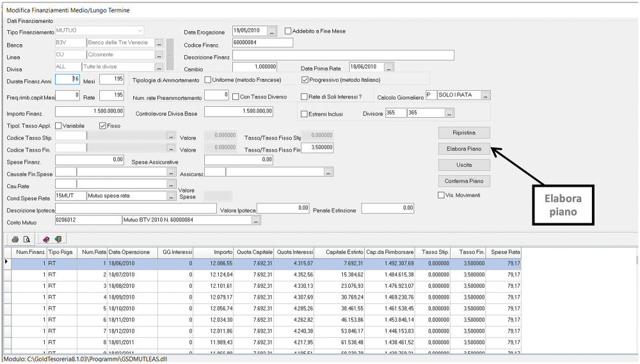Open lookup button for Cond.Spese Rata
This screenshot has width=640, height=364.
point(171,196)
